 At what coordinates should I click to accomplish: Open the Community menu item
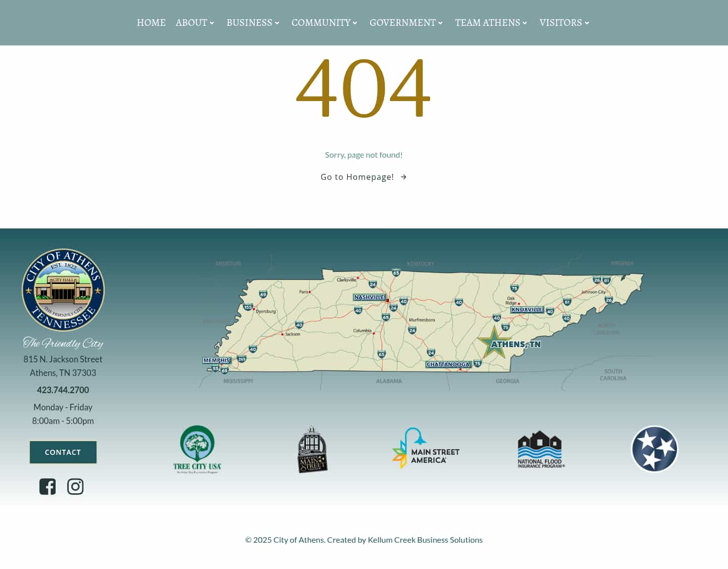coord(321,23)
